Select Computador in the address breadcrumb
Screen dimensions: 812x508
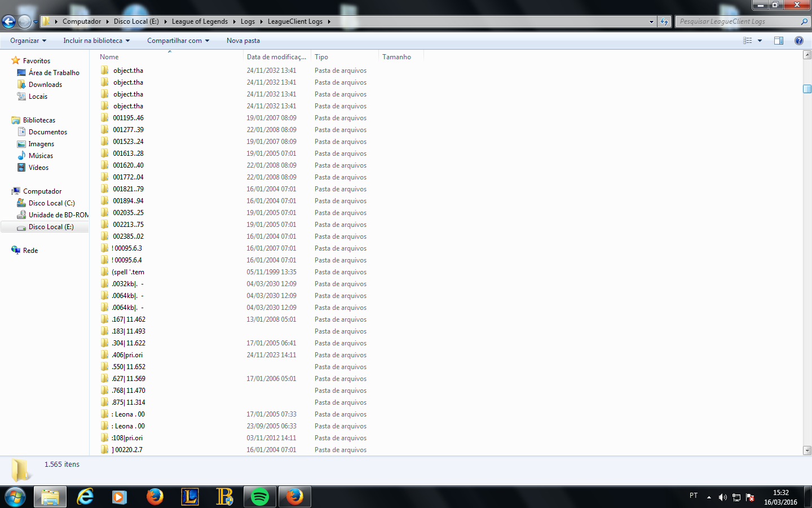(82, 21)
